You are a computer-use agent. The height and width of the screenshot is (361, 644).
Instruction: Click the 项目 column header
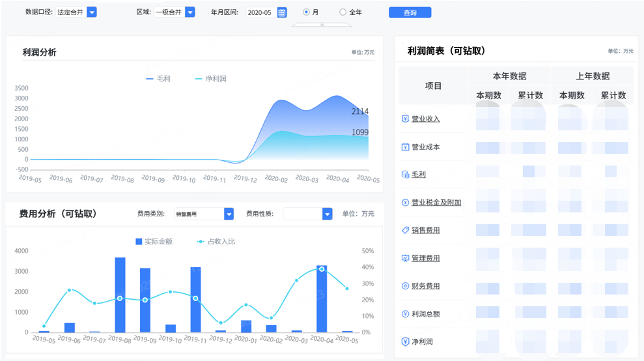433,85
